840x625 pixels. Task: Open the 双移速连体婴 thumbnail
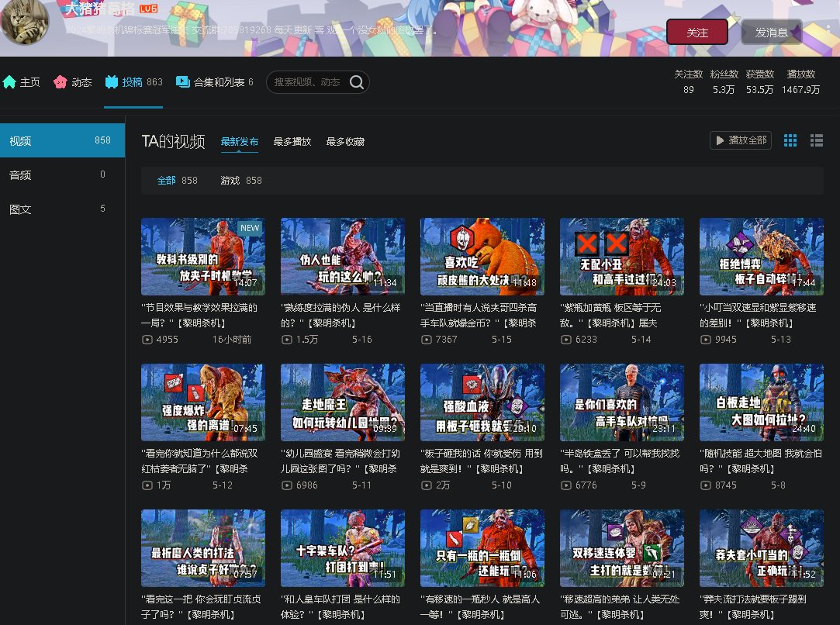622,548
